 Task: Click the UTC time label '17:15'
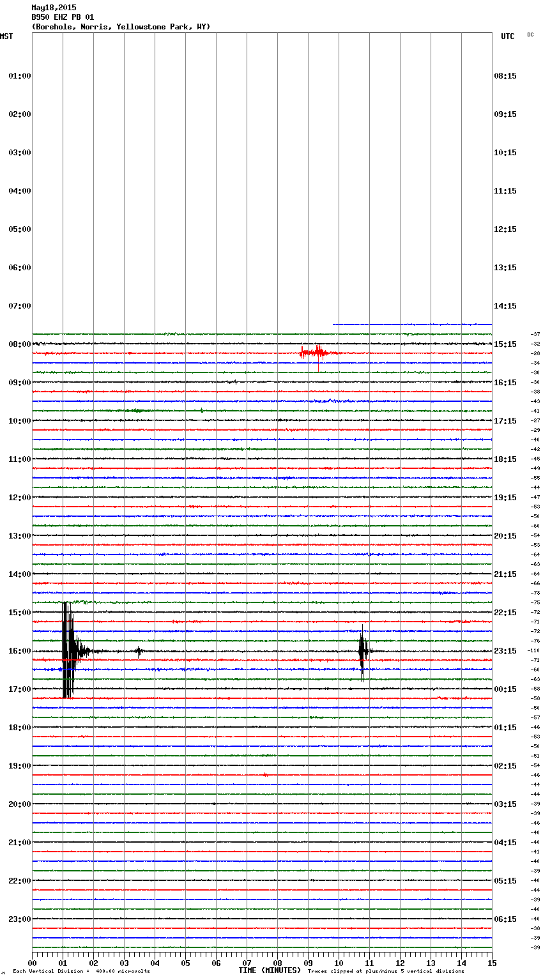(x=505, y=421)
